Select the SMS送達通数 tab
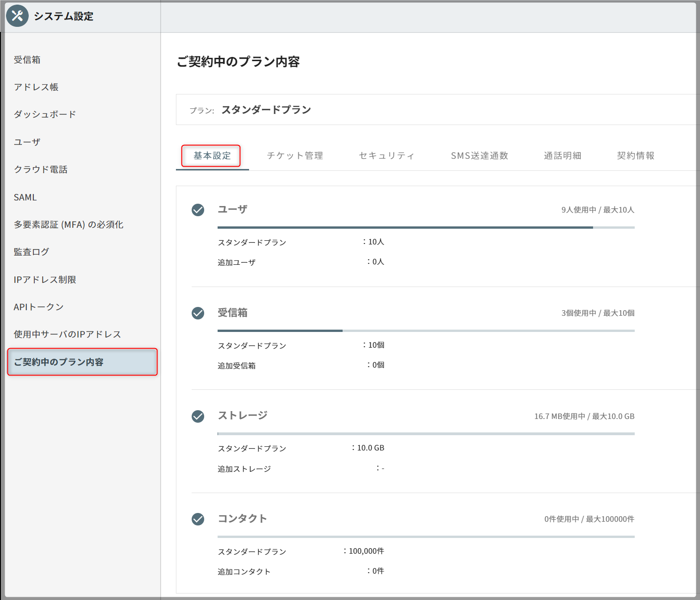 (x=479, y=156)
